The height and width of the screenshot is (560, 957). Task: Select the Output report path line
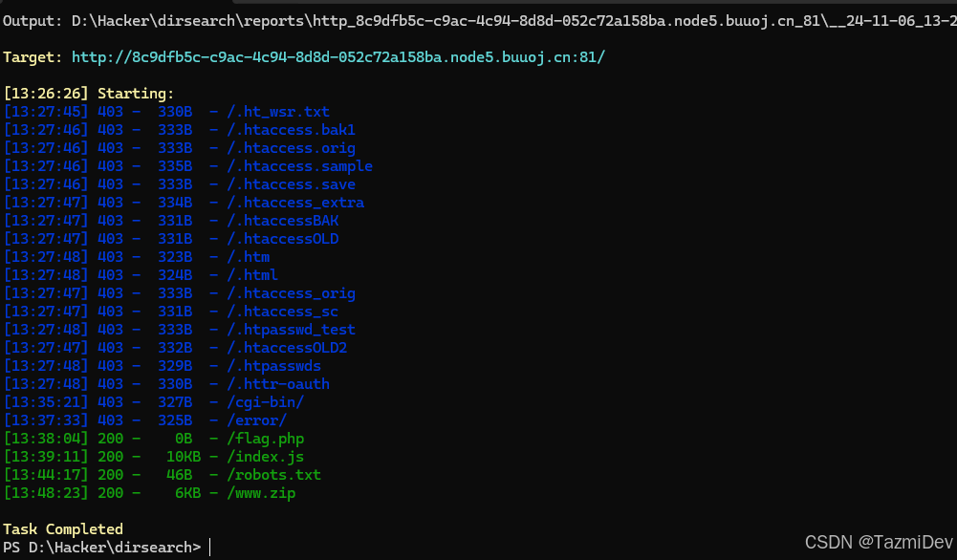(480, 21)
